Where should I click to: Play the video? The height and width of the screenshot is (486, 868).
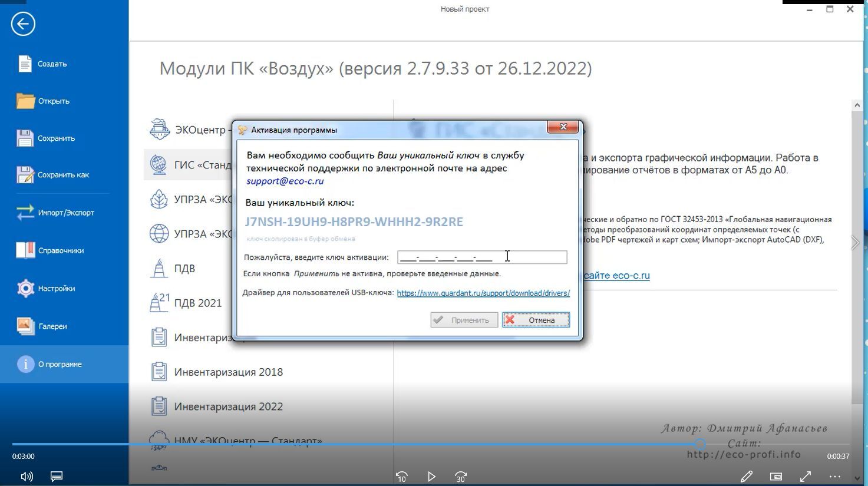pos(431,477)
